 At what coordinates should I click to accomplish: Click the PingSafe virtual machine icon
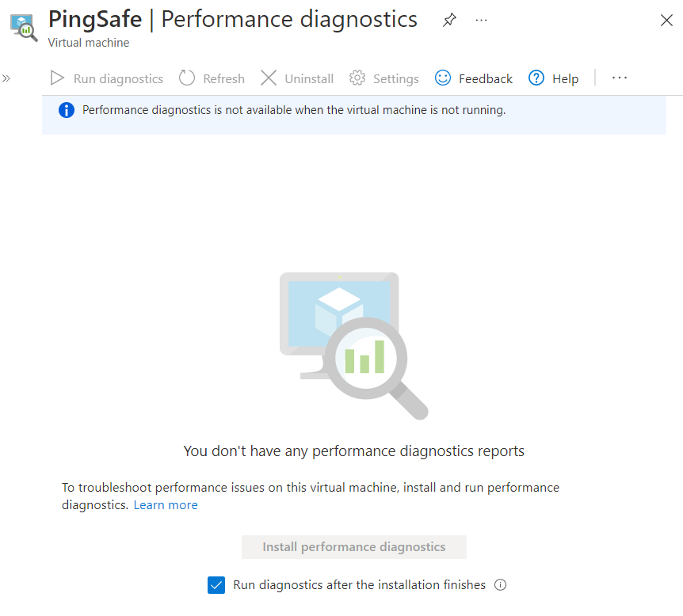pos(24,27)
